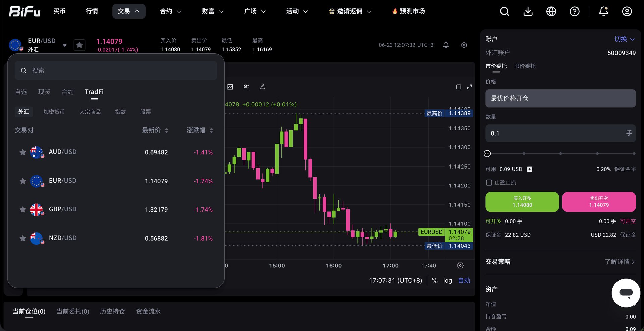Open 了解详情 link for trading strategy
The height and width of the screenshot is (331, 644).
620,262
